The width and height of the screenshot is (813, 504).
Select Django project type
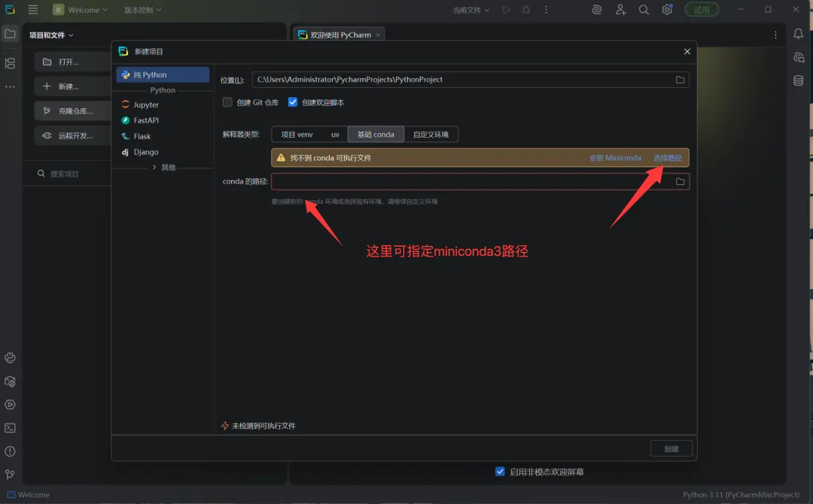pyautogui.click(x=163, y=152)
